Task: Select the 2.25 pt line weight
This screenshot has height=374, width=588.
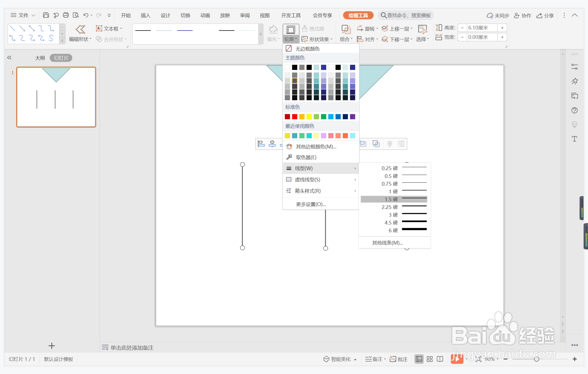Action: tap(394, 207)
